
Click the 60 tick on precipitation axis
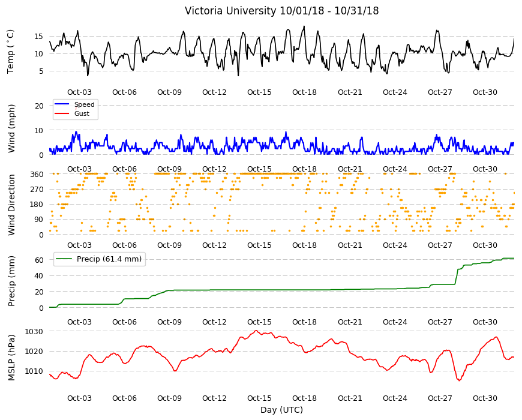[39, 260]
